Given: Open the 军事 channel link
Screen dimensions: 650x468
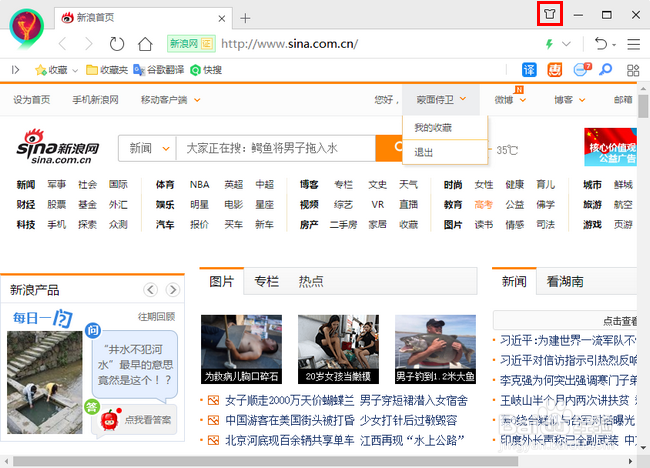Looking at the screenshot, I should click(x=56, y=184).
